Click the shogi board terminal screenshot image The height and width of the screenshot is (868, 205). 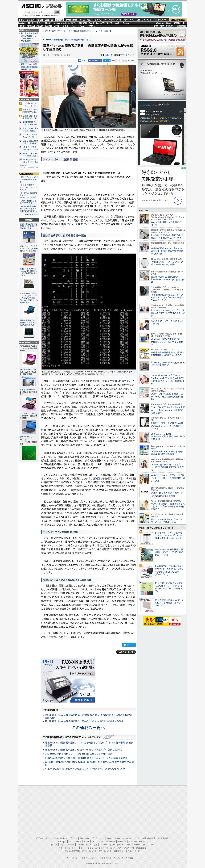click(89, 312)
